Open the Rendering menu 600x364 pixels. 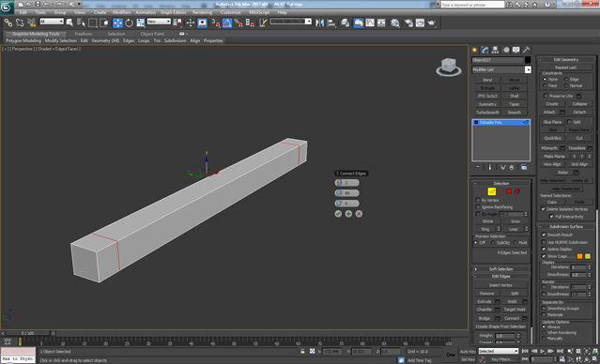point(203,12)
